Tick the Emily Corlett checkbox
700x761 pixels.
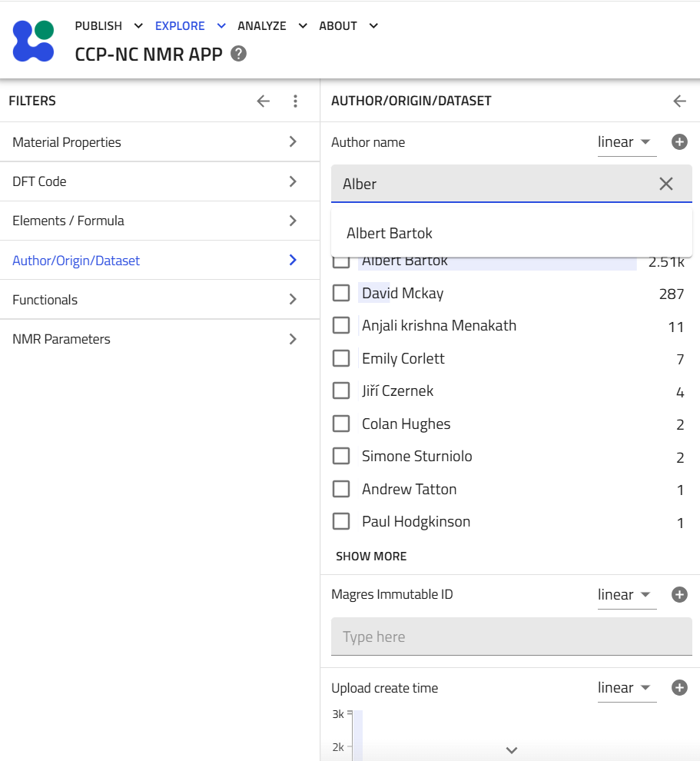point(341,359)
